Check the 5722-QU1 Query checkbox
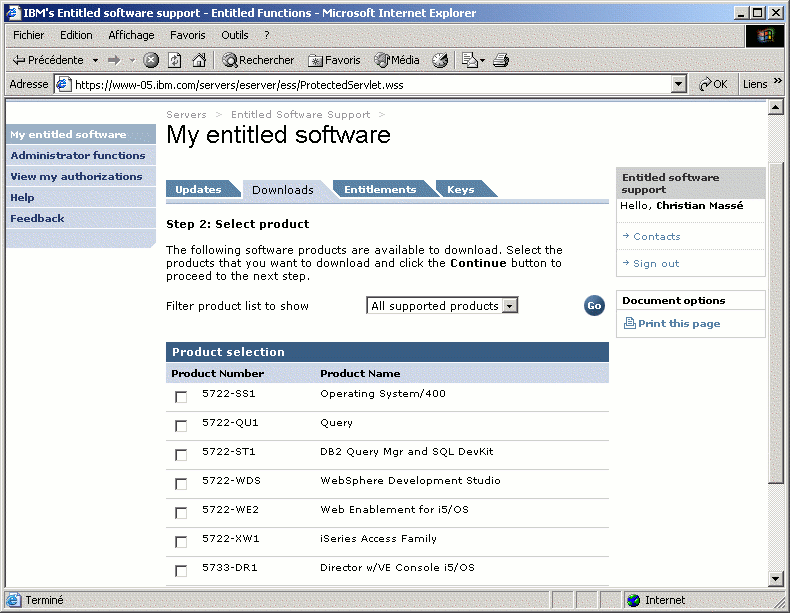790x613 pixels. click(x=181, y=426)
